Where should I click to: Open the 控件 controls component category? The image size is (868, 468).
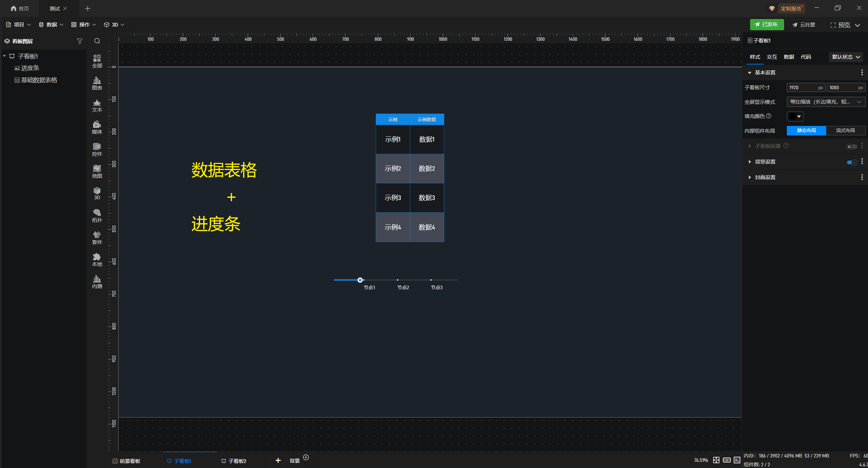tap(97, 149)
